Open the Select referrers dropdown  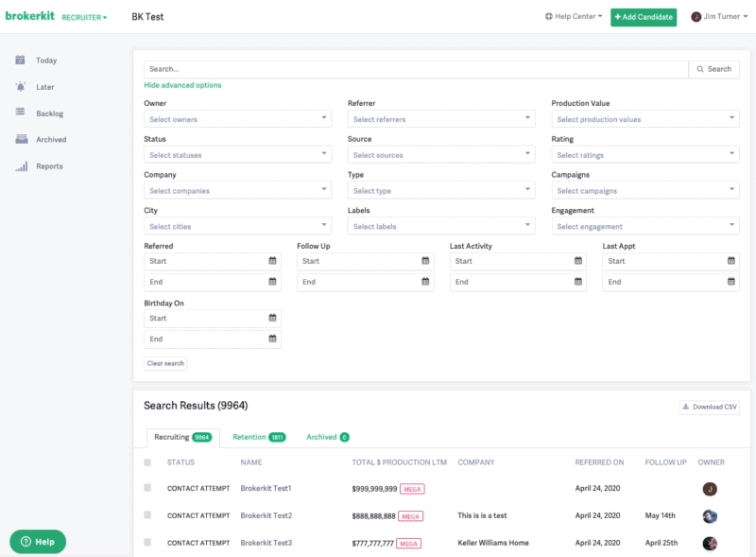[x=441, y=119]
